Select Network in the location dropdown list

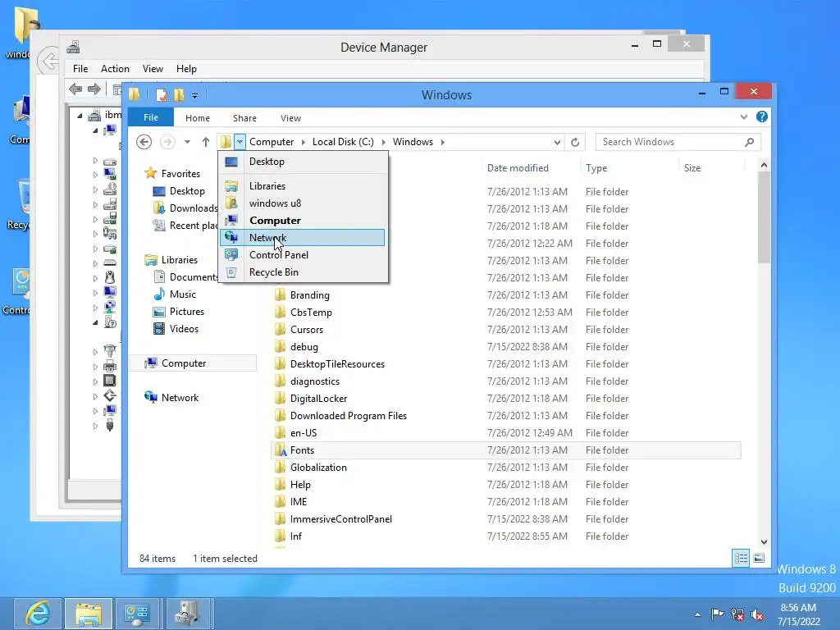pyautogui.click(x=303, y=237)
